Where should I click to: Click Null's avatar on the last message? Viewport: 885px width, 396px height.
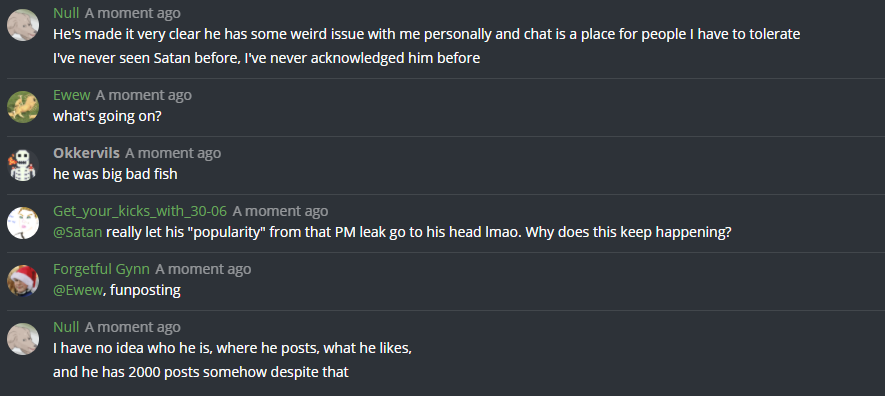pos(23,339)
